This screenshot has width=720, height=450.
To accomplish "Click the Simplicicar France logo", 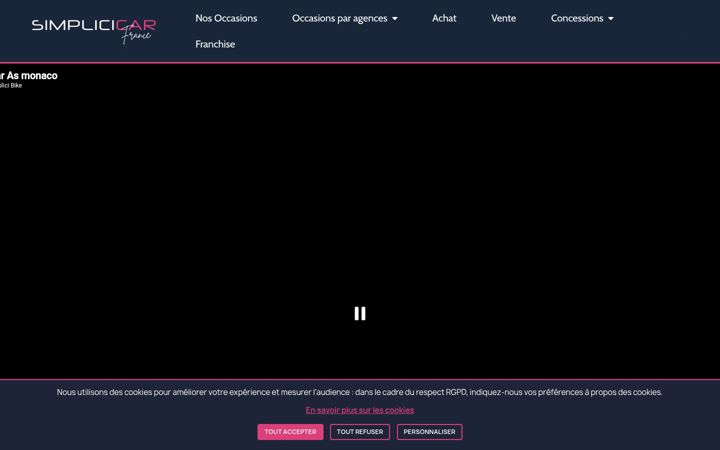I will click(94, 31).
